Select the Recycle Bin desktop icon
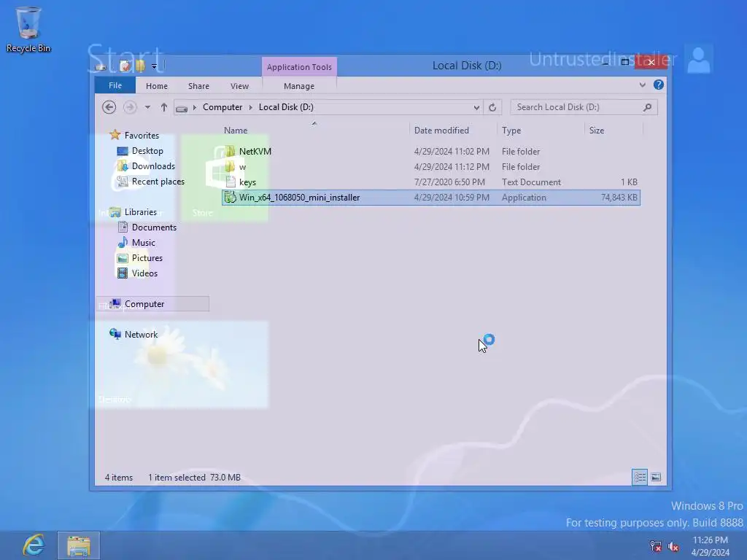Viewport: 747px width, 560px height. pyautogui.click(x=28, y=29)
